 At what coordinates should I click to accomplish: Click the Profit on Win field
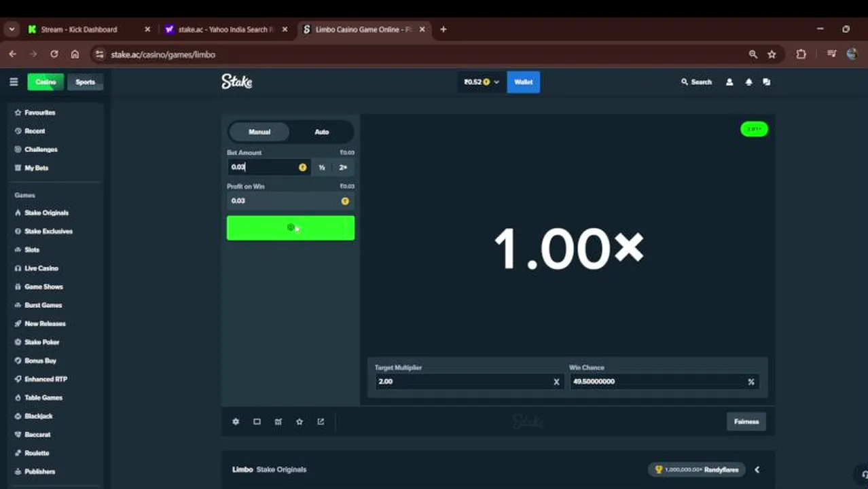(291, 201)
